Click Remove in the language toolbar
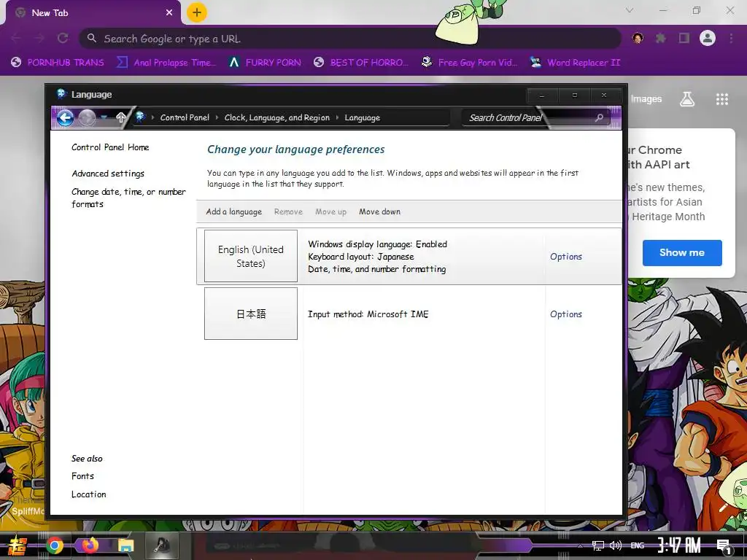747x560 pixels. click(288, 211)
